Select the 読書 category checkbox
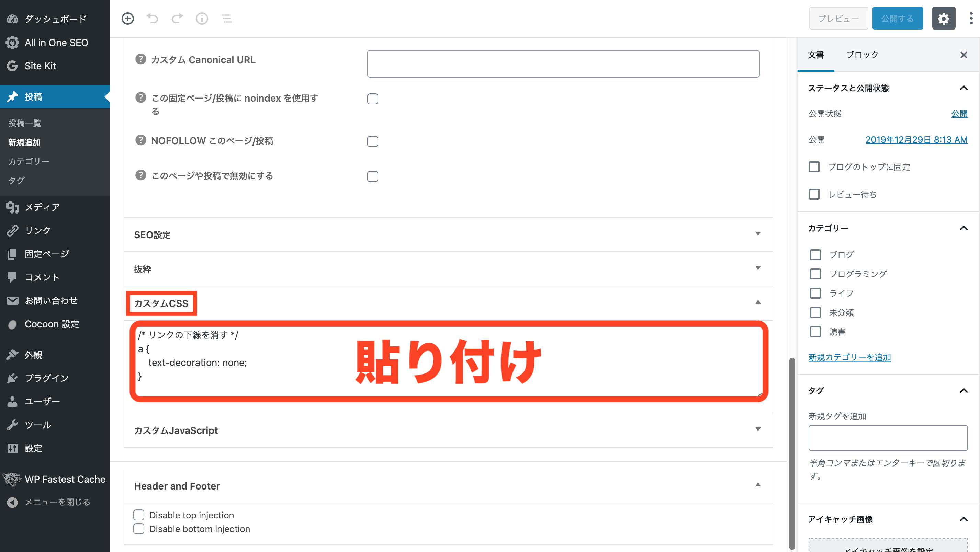The width and height of the screenshot is (980, 552). tap(815, 332)
